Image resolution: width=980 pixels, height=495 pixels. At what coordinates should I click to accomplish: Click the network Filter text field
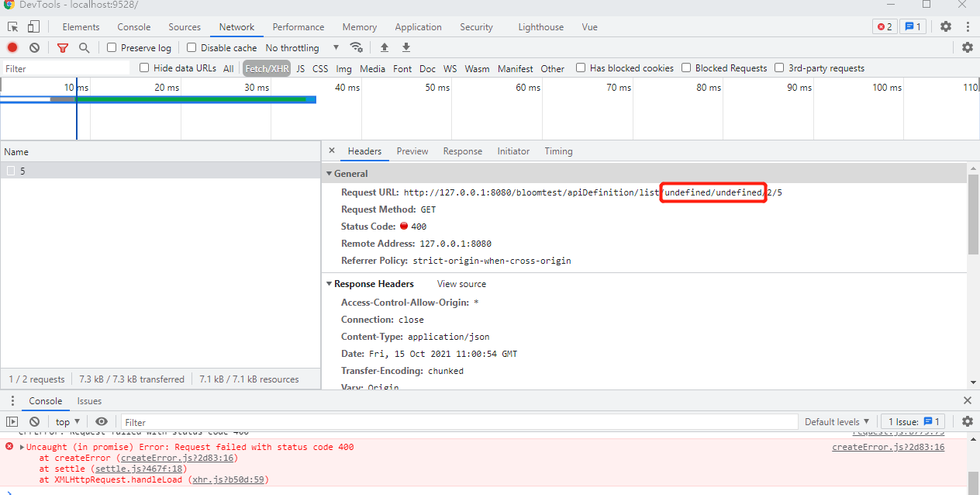pyautogui.click(x=65, y=68)
